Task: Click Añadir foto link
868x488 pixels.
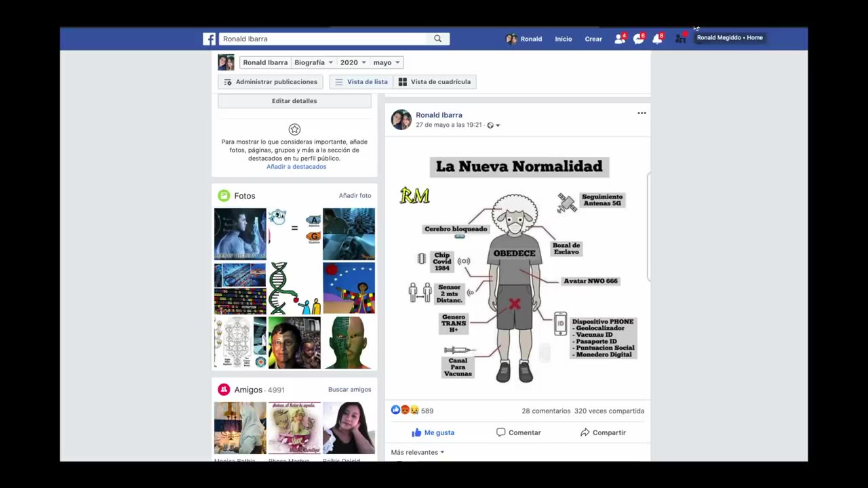Action: 355,195
